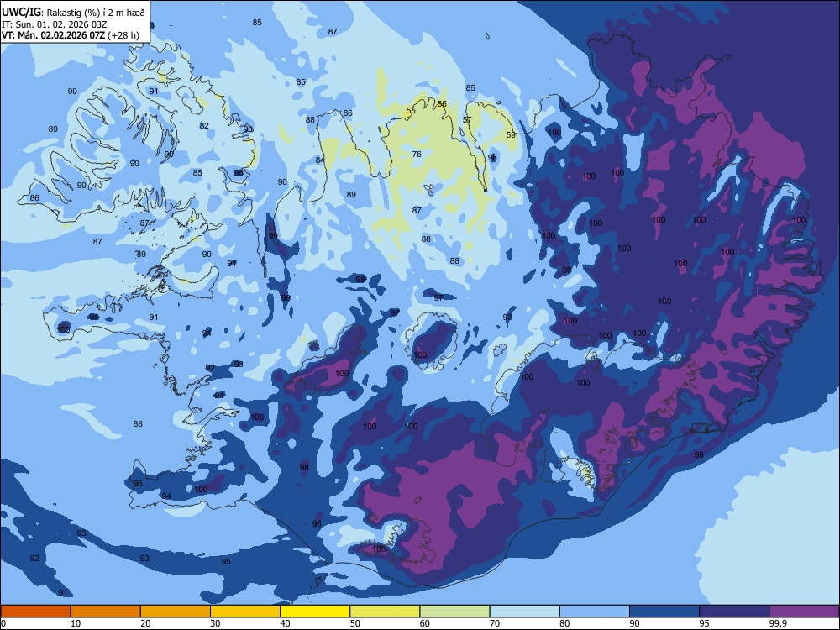Screen dimensions: 840x630
Task: Click the legend tick label '30'
Action: coord(215,623)
